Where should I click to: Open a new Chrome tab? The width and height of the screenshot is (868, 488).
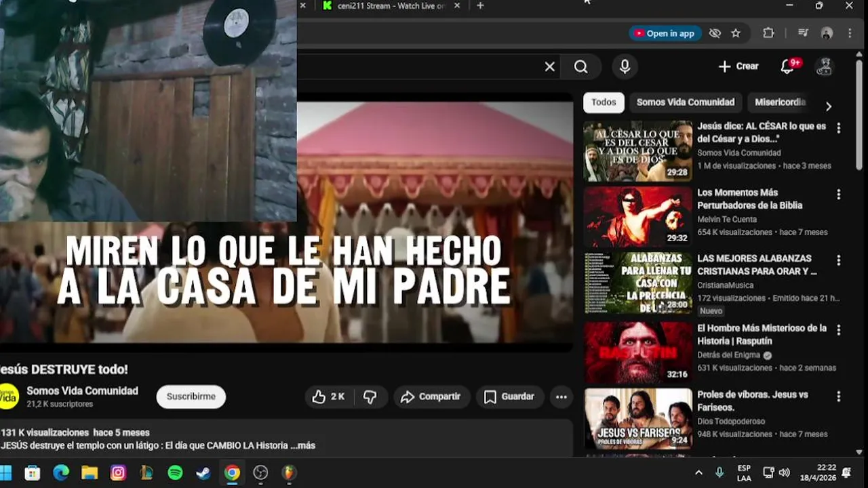coord(480,6)
